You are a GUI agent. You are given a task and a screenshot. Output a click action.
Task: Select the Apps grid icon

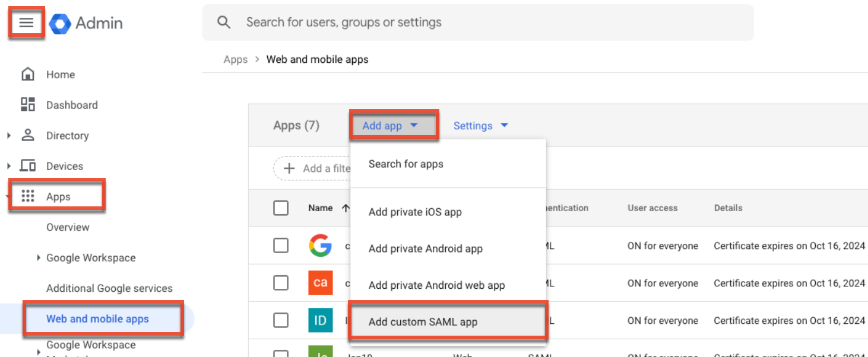(27, 196)
